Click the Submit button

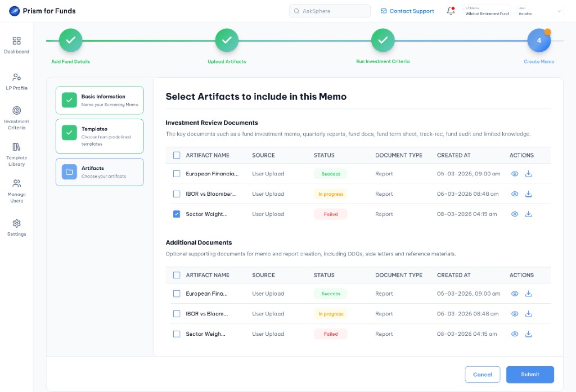pos(530,375)
